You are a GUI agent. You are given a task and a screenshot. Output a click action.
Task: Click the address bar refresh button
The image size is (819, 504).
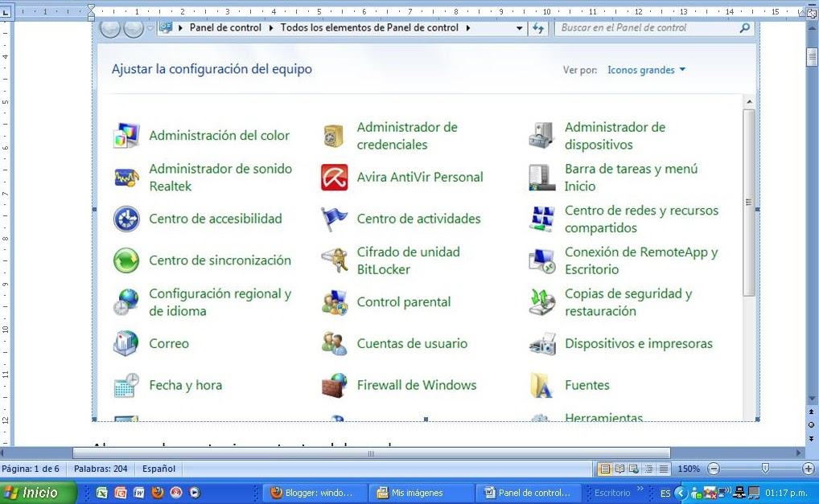pyautogui.click(x=537, y=27)
